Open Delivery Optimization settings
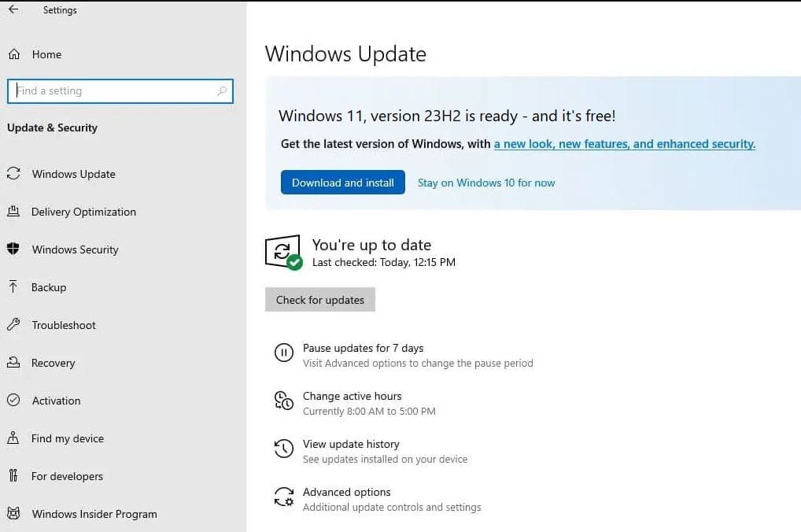This screenshot has width=801, height=532. click(x=83, y=212)
